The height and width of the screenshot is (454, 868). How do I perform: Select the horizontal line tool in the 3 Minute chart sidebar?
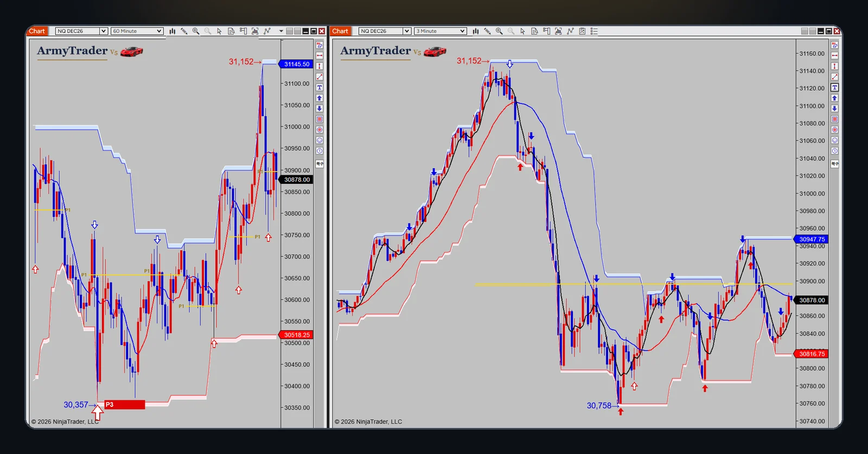[835, 55]
